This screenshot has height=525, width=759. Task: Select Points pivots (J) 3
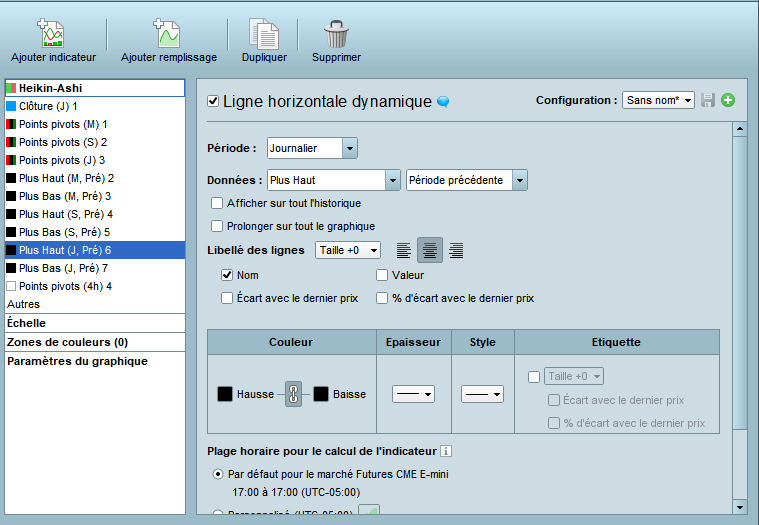[x=95, y=160]
